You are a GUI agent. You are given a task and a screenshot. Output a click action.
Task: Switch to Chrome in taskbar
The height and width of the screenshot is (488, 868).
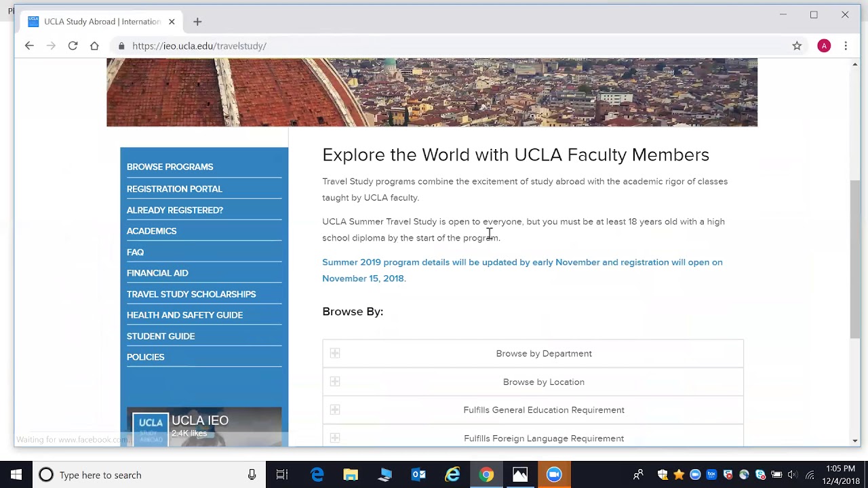click(486, 475)
